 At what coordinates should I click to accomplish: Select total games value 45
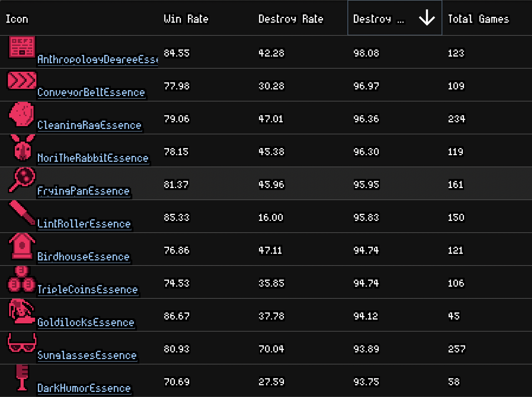click(454, 316)
